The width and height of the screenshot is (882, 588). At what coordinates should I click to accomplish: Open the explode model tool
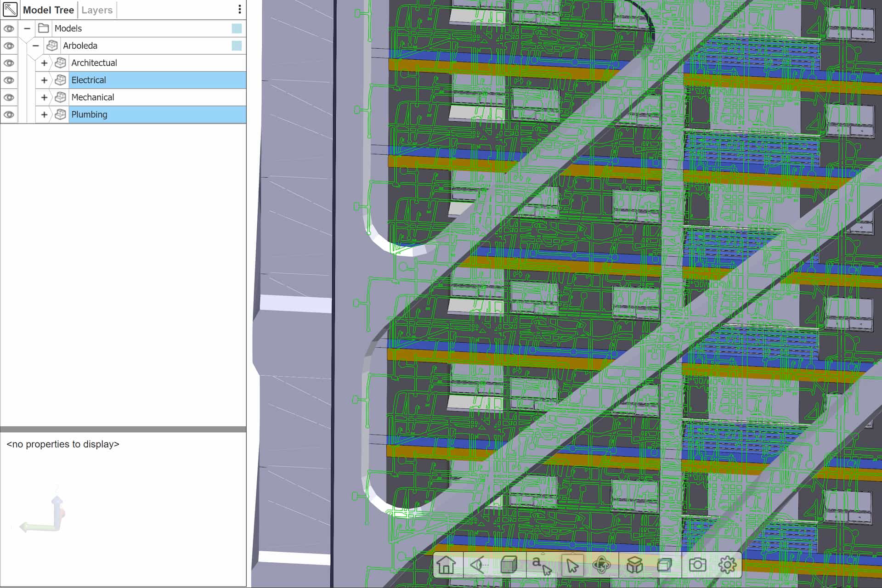click(634, 565)
